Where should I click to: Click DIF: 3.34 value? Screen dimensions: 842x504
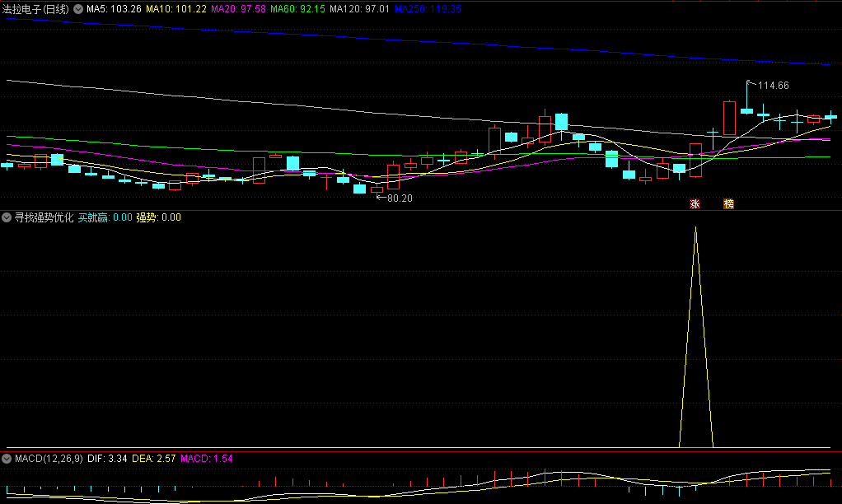pyautogui.click(x=107, y=459)
